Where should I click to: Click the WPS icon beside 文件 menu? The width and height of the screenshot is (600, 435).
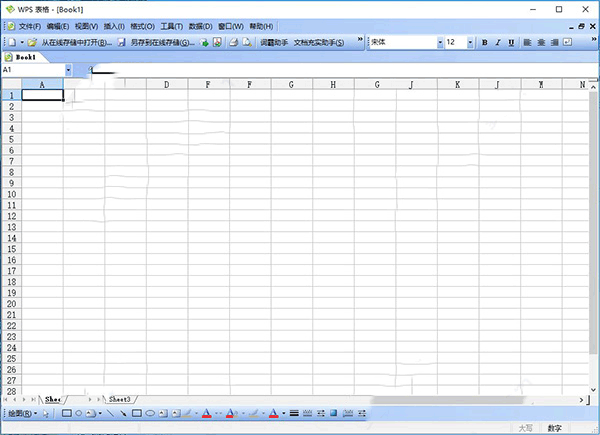tap(11, 26)
